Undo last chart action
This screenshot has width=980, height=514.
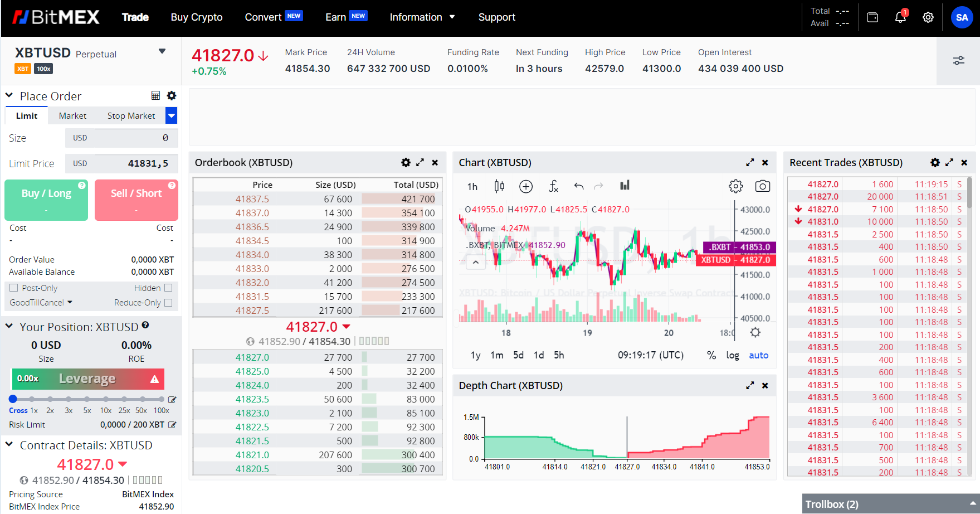(x=579, y=186)
